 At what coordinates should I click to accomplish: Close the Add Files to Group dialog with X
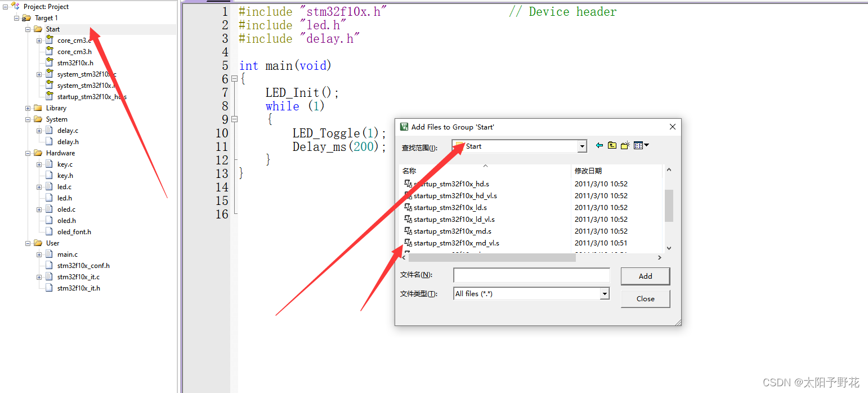point(672,127)
